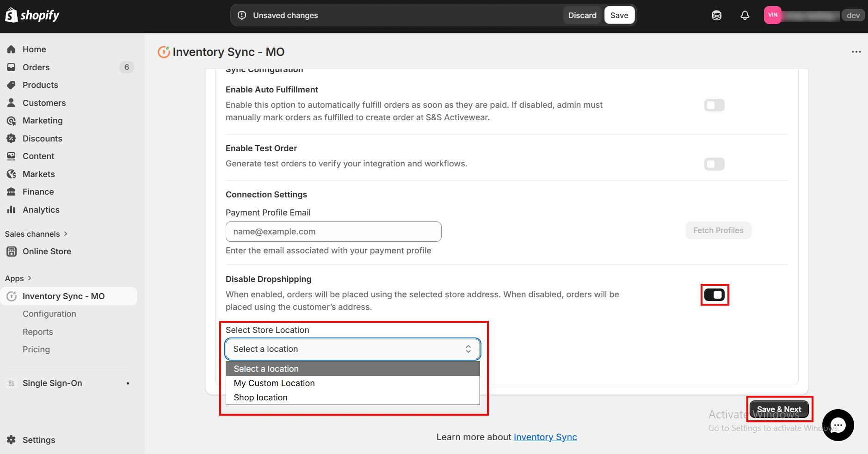Screen dimensions: 868x454
Task: Click the Inventory Sync - MO app icon
Action: coord(12,296)
